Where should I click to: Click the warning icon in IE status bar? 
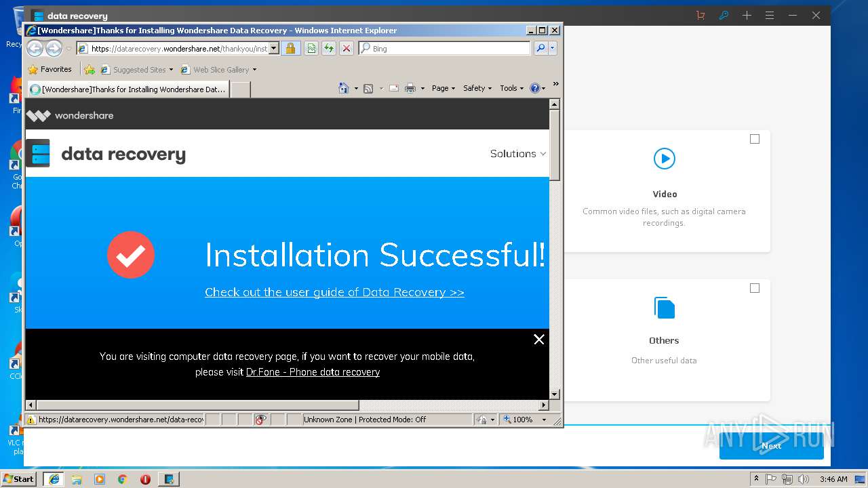31,420
